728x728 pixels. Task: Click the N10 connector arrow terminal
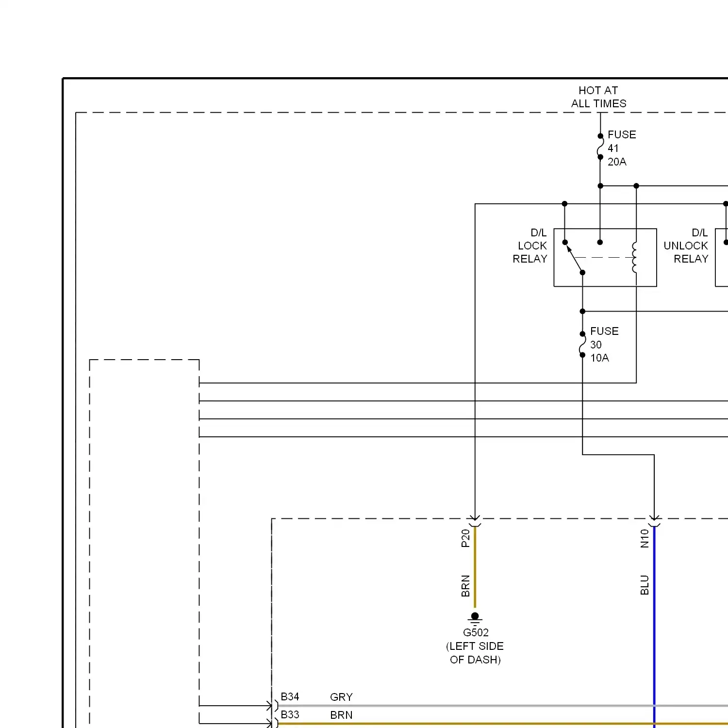[654, 520]
